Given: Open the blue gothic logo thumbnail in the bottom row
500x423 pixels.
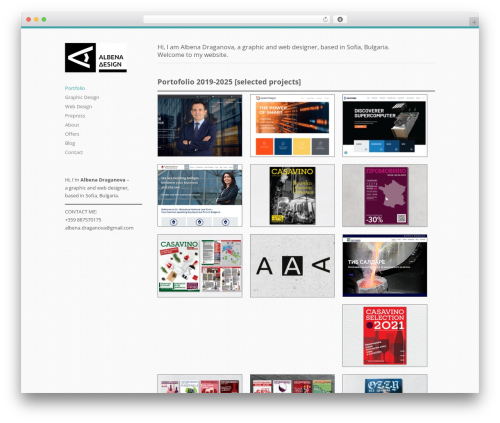Looking at the screenshot, I should (385, 384).
